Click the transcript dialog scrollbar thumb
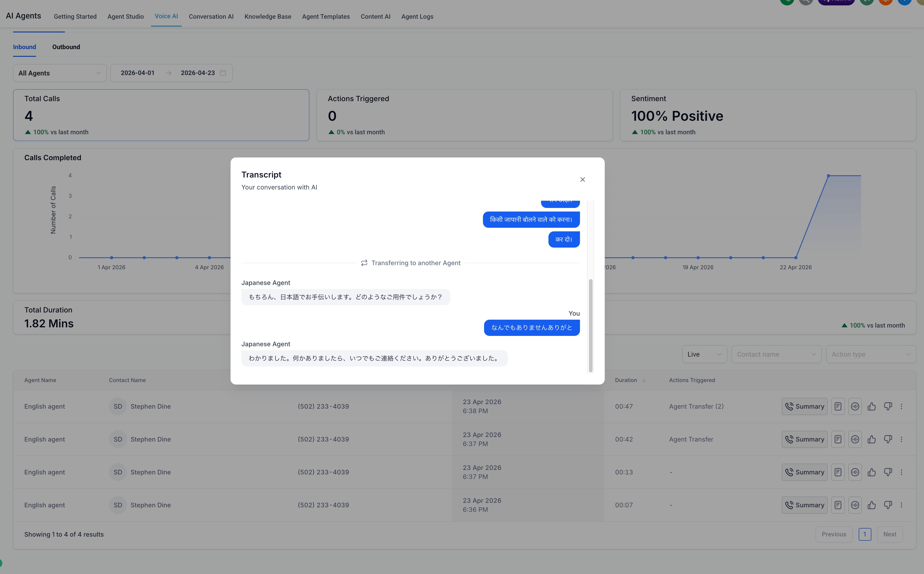 point(590,325)
